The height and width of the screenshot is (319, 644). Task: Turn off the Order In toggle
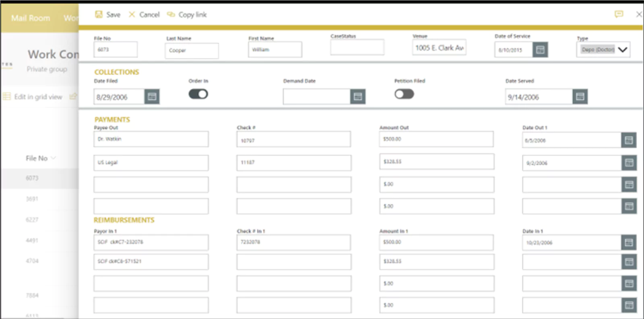coord(198,94)
